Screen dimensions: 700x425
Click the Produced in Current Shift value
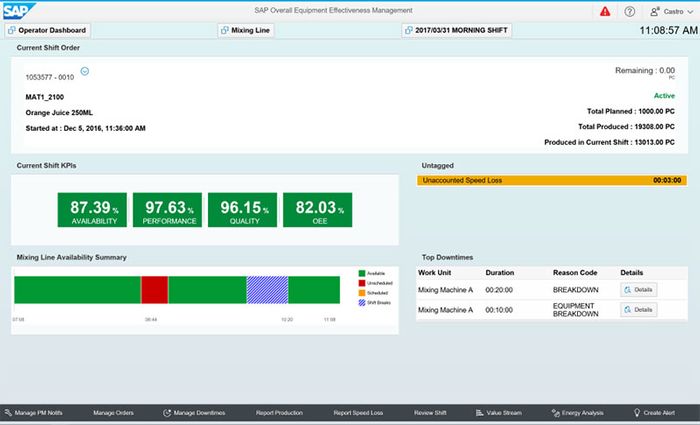[609, 142]
